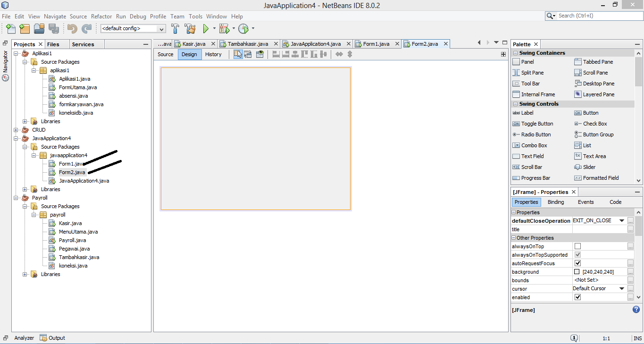Collapse the Other Properties section
This screenshot has width=644, height=344.
514,238
